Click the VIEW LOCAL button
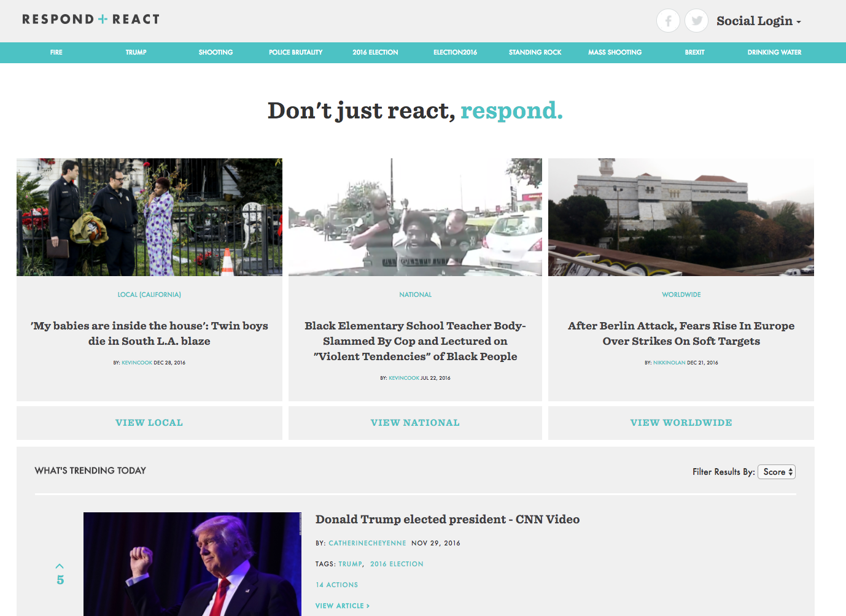Image resolution: width=846 pixels, height=616 pixels. coord(149,423)
